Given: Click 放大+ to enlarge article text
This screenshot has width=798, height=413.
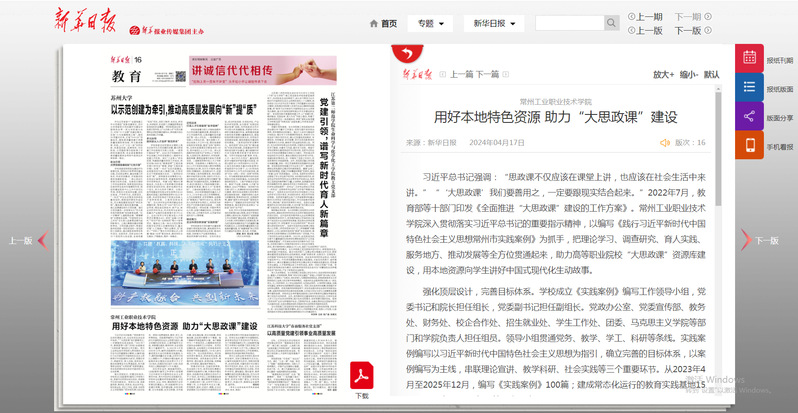Looking at the screenshot, I should tap(664, 74).
